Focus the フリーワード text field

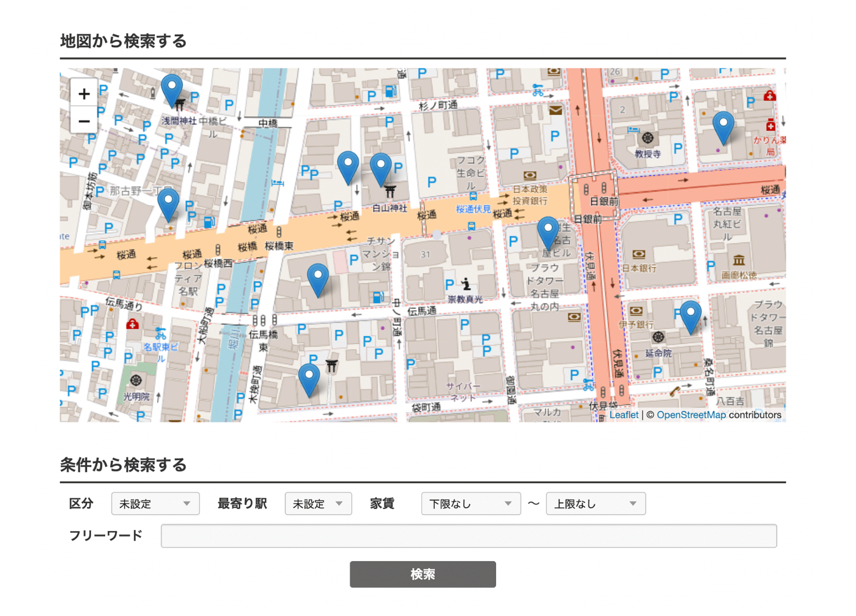pyautogui.click(x=468, y=536)
